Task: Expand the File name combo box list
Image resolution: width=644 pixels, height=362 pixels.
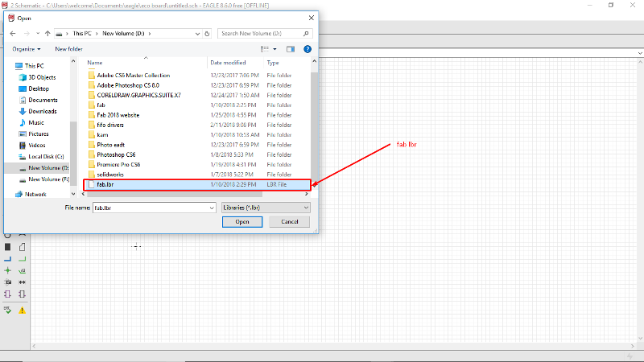Action: click(x=212, y=208)
